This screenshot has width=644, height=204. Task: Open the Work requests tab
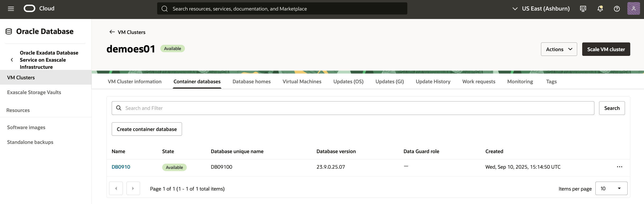pyautogui.click(x=479, y=81)
